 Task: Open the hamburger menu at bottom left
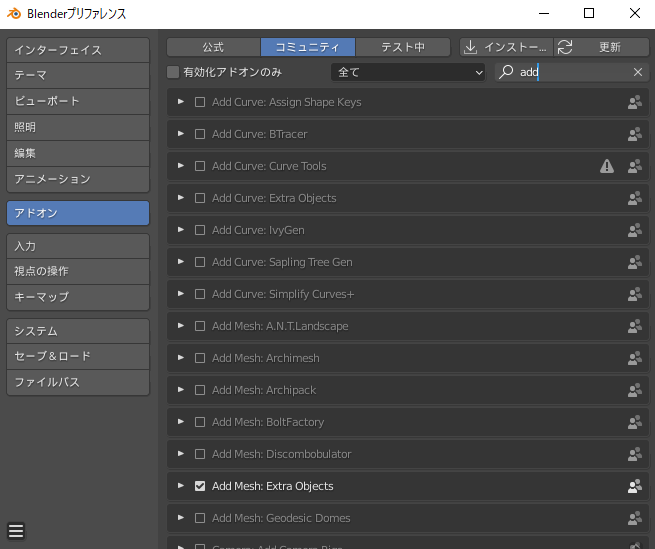(16, 531)
